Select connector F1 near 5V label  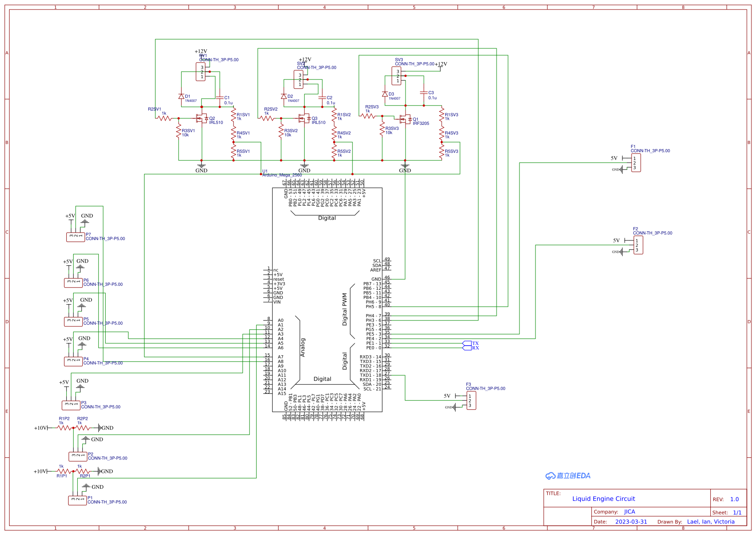click(x=636, y=161)
